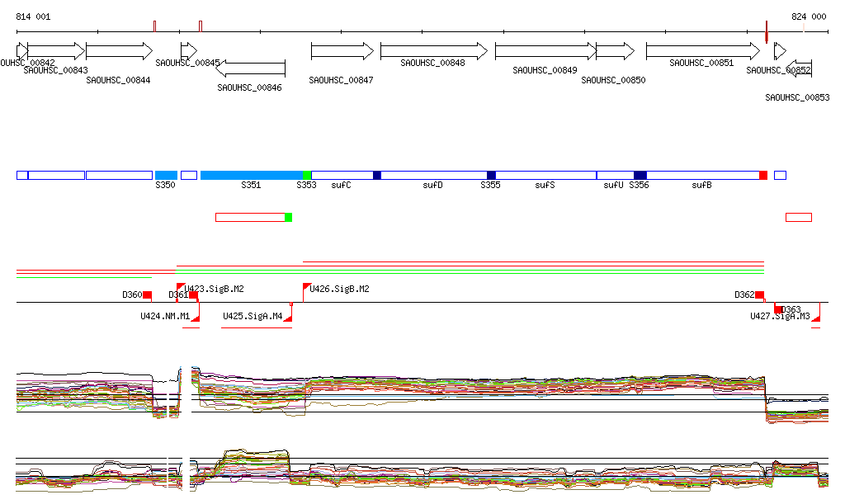Image resolution: width=845 pixels, height=504 pixels.
Task: Click the D362 red terminator marker
Action: pyautogui.click(x=759, y=295)
